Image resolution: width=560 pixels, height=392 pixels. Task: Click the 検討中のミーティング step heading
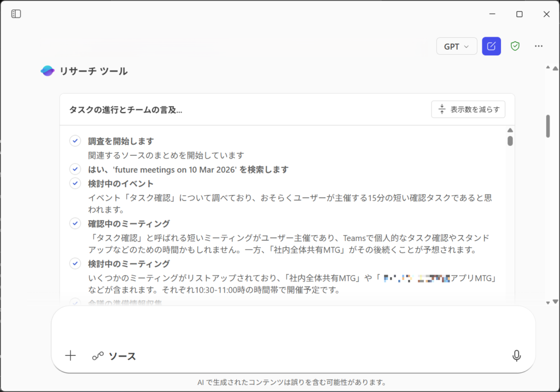[x=129, y=264]
